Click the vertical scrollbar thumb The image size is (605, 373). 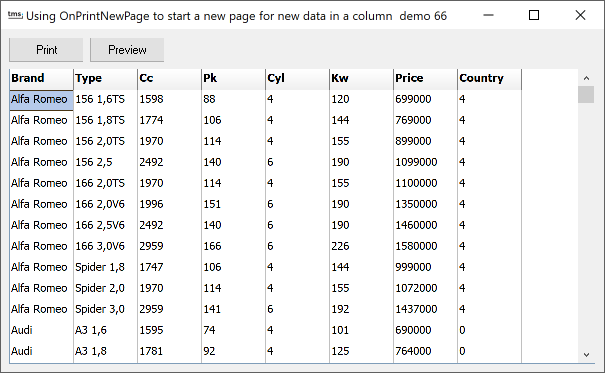coord(586,95)
